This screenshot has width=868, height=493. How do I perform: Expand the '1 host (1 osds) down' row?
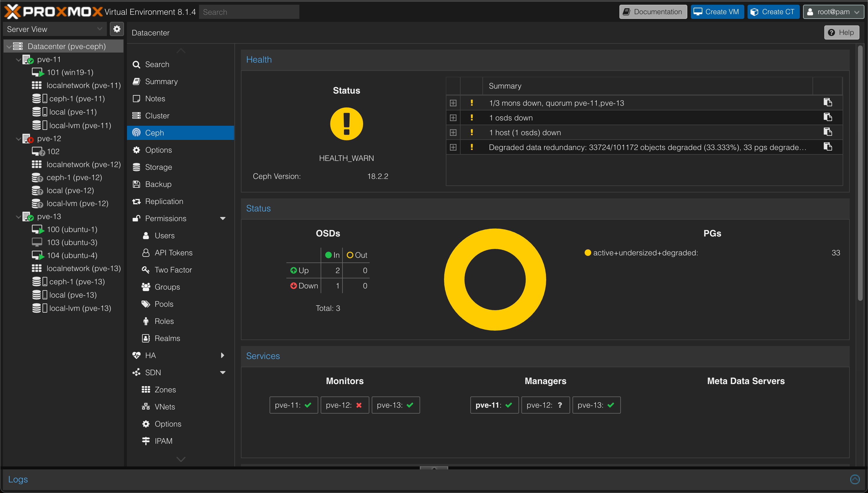click(x=453, y=132)
